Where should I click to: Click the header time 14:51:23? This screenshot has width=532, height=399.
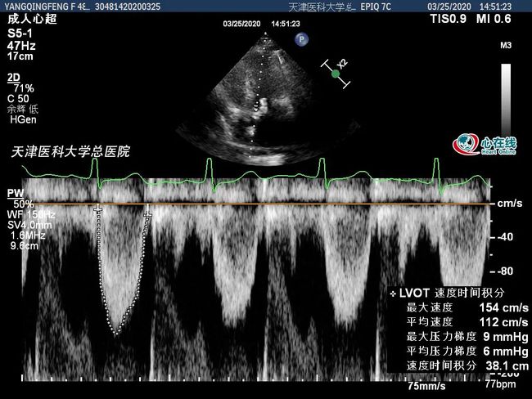(x=495, y=7)
